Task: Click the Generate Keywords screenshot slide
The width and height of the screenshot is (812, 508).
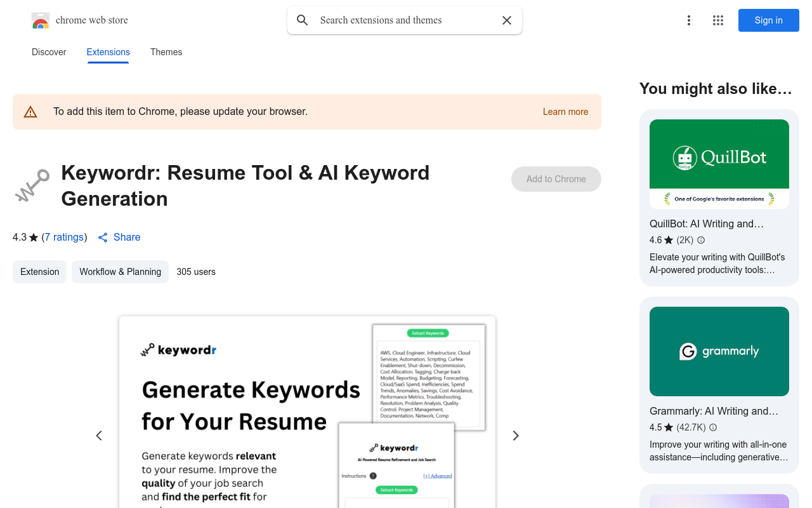Action: (307, 412)
